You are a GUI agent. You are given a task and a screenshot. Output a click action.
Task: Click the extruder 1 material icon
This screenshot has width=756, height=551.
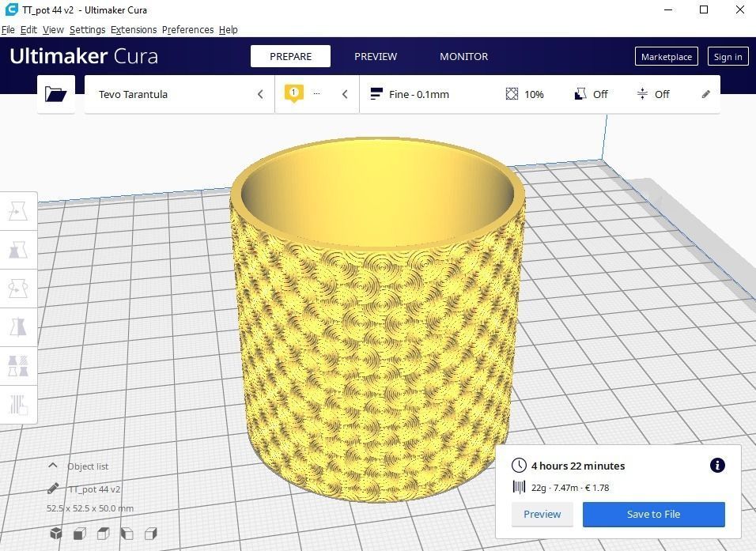293,93
